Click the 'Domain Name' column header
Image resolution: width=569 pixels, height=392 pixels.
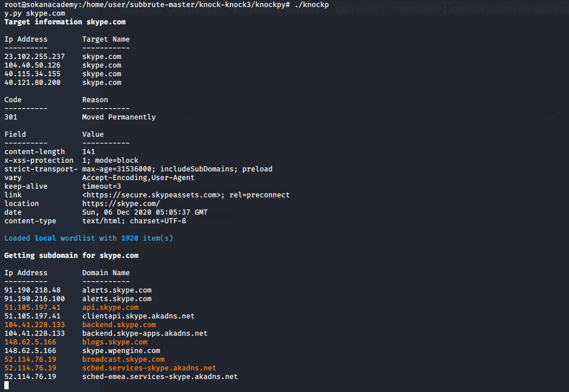[105, 273]
